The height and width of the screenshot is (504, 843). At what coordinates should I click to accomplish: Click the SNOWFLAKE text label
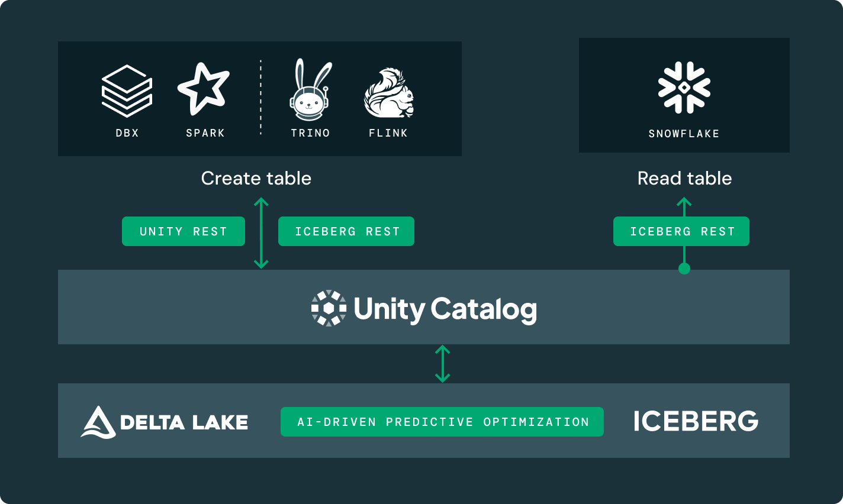pyautogui.click(x=684, y=134)
